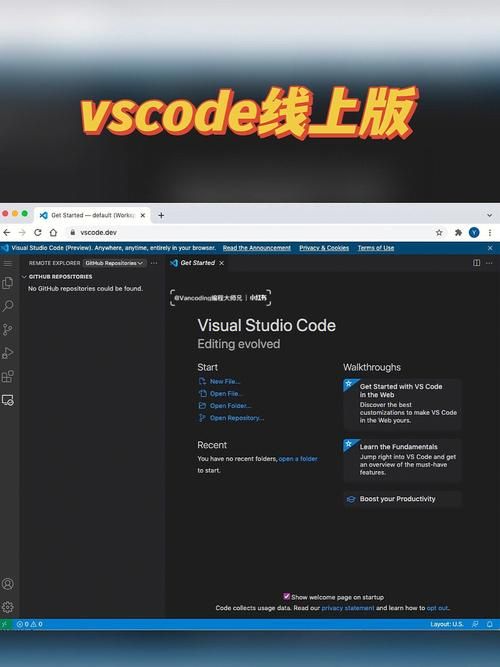Open the Search view
Image resolution: width=500 pixels, height=667 pixels.
(8, 306)
